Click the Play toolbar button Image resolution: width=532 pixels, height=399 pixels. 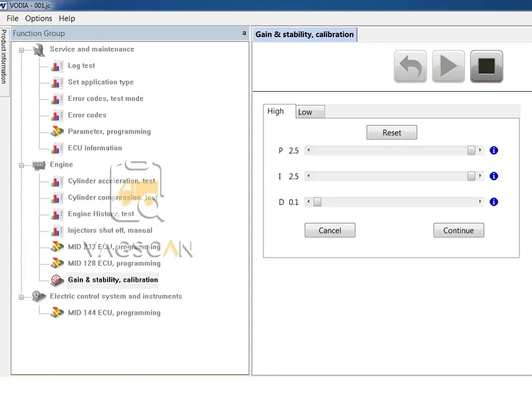coord(448,66)
